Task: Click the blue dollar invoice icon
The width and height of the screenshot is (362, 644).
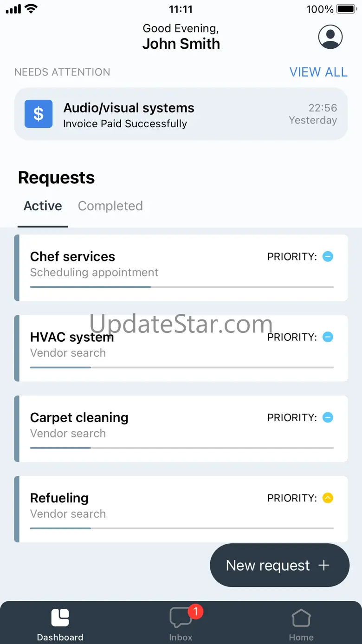Action: pyautogui.click(x=39, y=114)
